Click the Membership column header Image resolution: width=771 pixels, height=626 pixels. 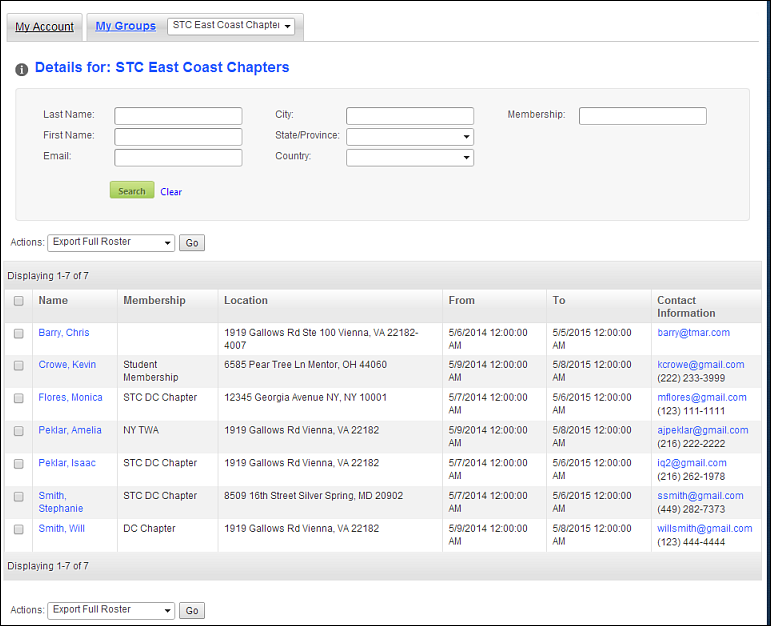coord(154,300)
